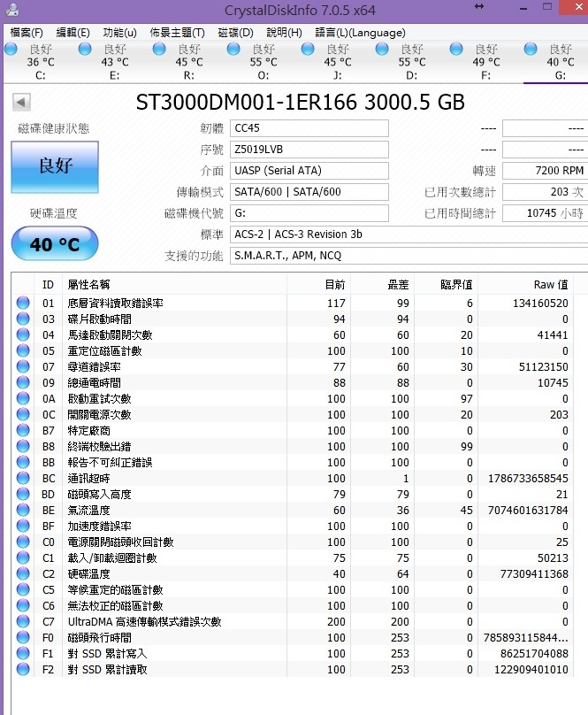Click the double-arrow icon in the title bar

(x=479, y=6)
